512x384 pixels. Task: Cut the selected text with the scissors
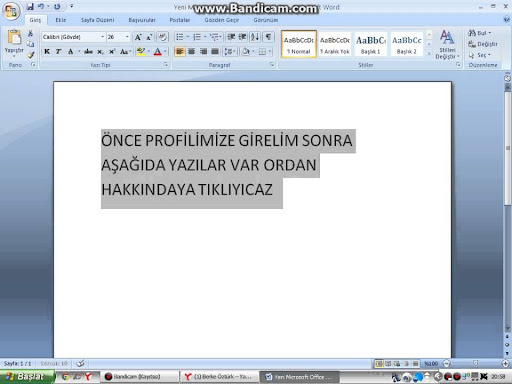point(30,33)
